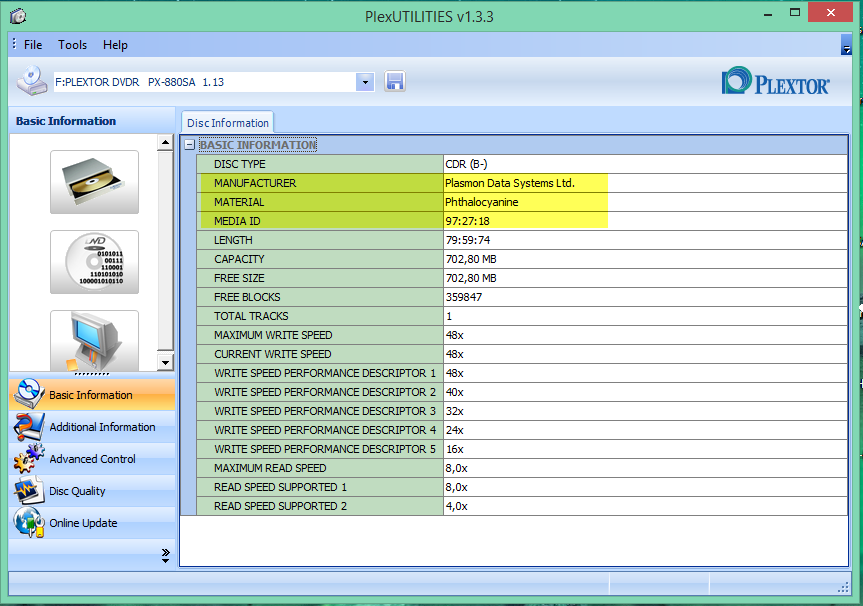
Task: Select the CURRENT WRITE SPEED row label
Action: coord(272,354)
